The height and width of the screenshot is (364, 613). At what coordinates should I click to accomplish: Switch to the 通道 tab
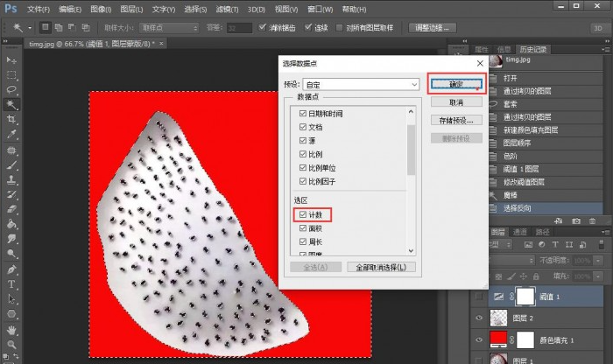pos(520,233)
